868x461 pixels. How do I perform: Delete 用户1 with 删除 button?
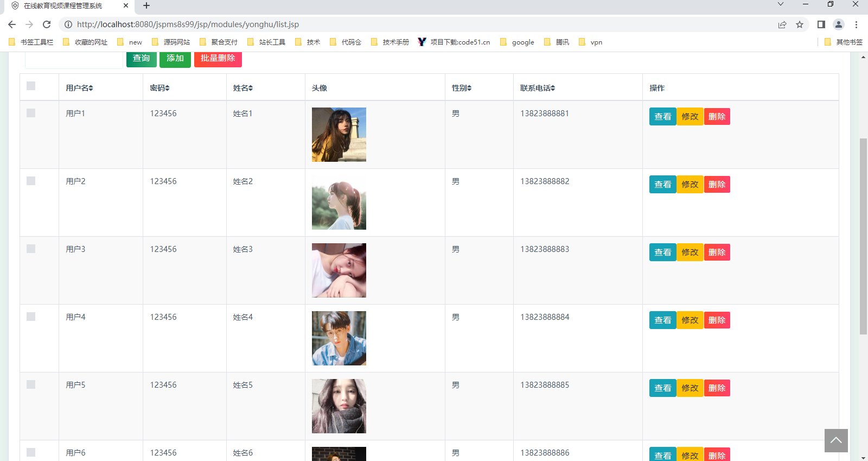click(717, 117)
